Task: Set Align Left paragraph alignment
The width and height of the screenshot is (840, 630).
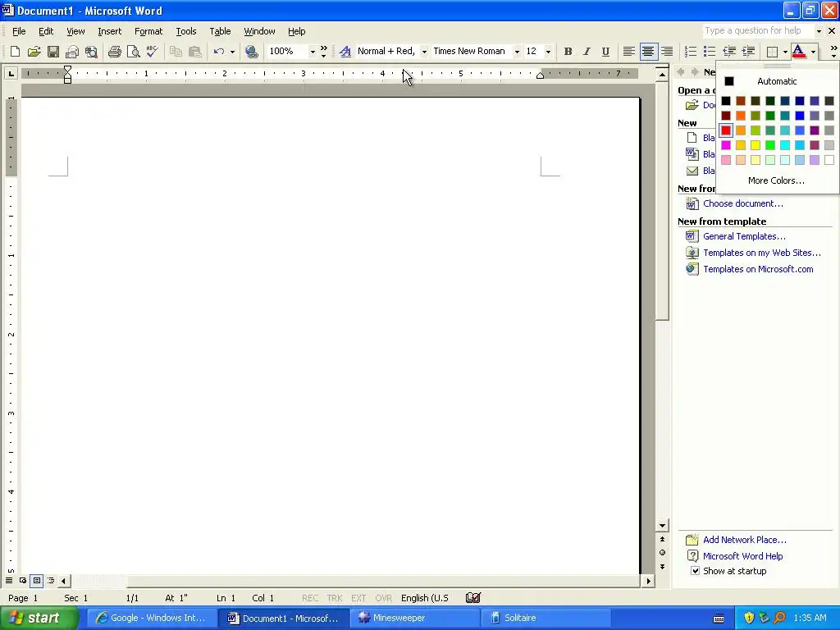Action: 629,52
